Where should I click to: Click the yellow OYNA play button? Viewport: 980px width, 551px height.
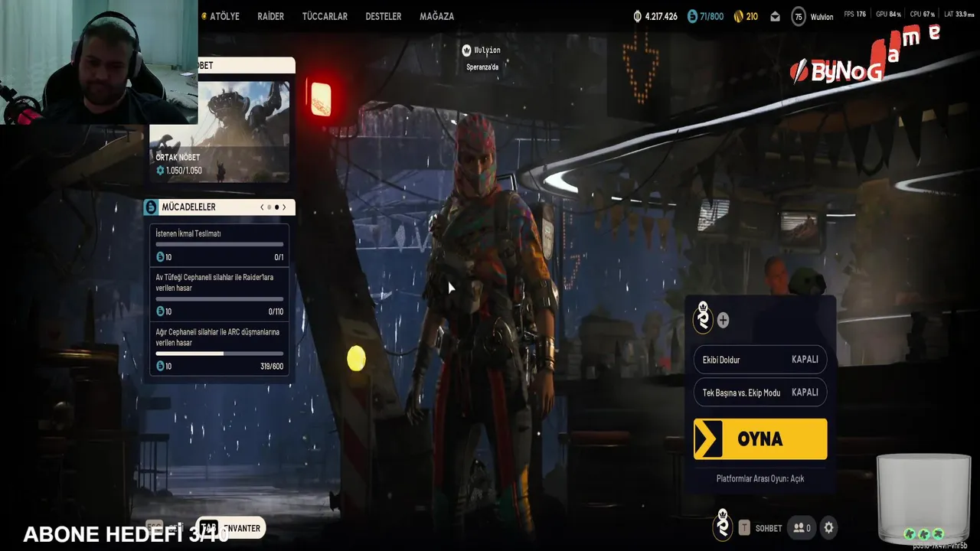point(760,439)
